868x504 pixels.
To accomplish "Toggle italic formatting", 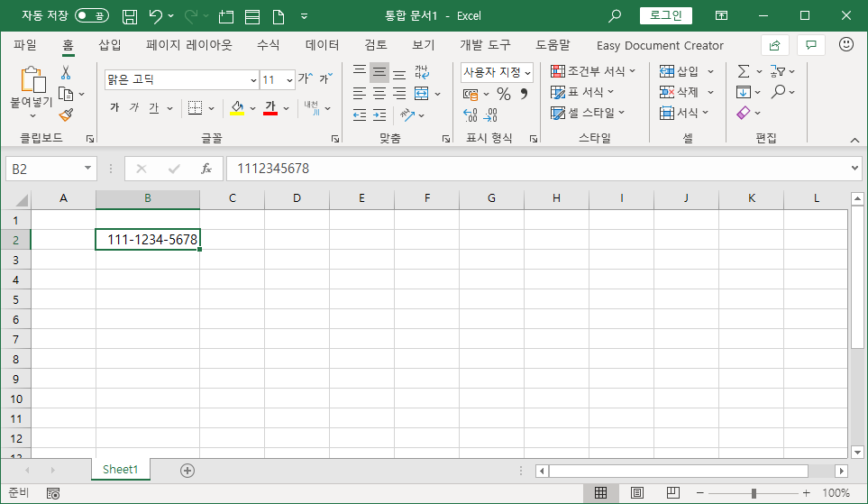I will coord(134,107).
